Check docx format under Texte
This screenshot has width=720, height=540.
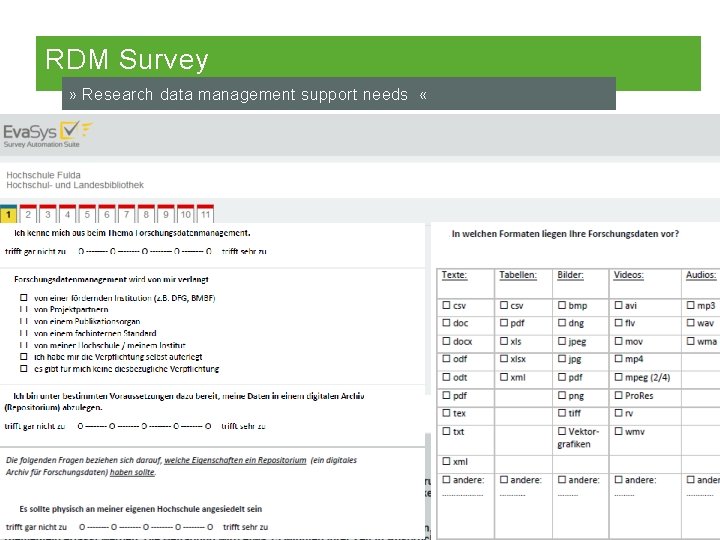[x=446, y=341]
